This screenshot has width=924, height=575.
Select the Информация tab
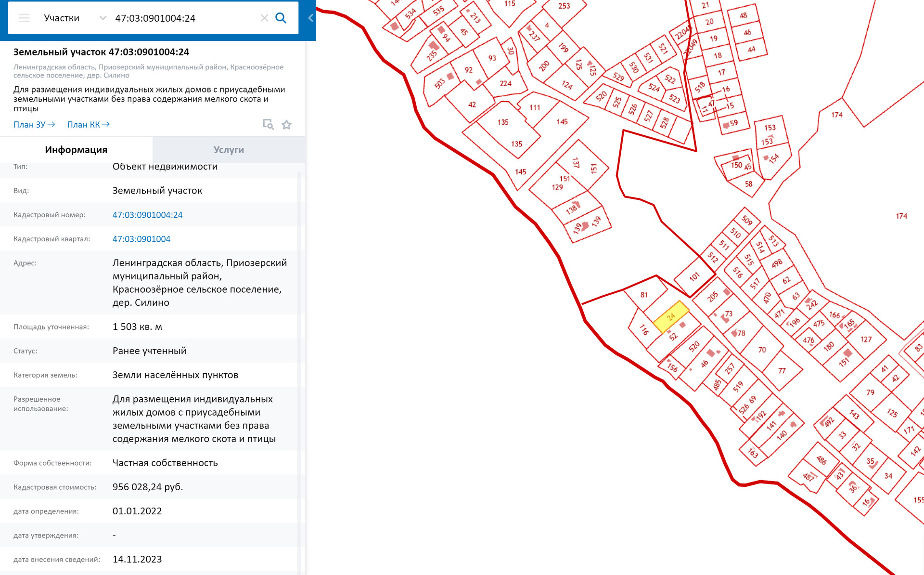(x=76, y=150)
